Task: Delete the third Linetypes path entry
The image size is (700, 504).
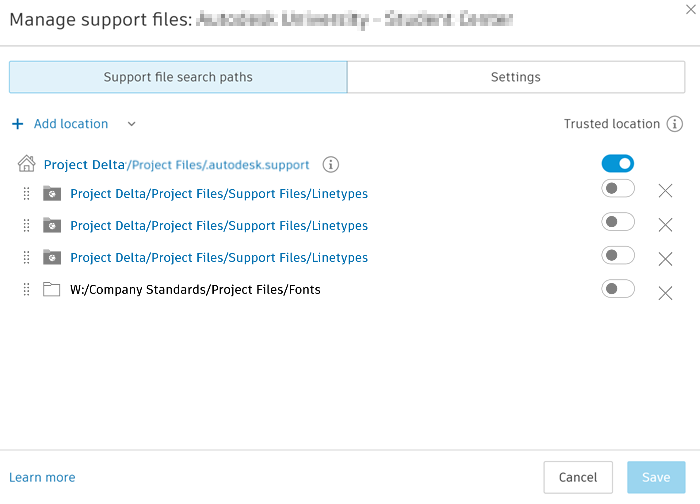Action: [x=665, y=258]
